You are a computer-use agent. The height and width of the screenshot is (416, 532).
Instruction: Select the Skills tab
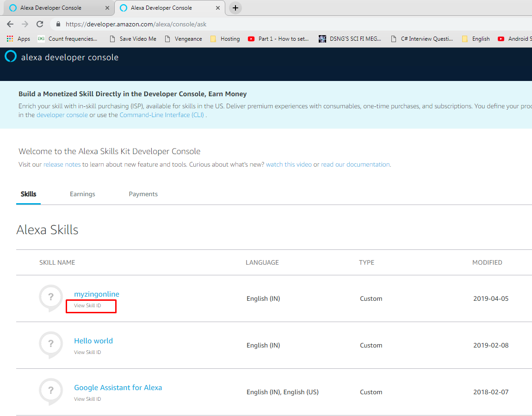(x=29, y=194)
